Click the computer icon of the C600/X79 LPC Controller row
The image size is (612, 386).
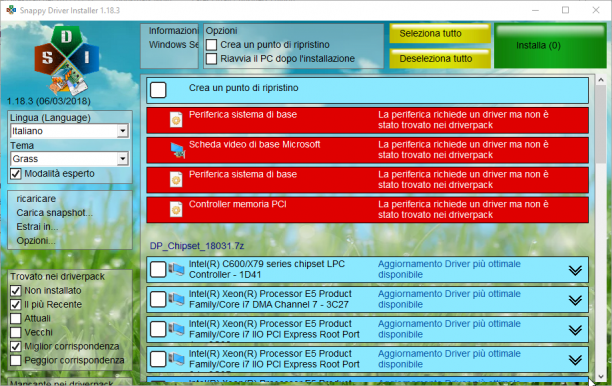coord(176,269)
